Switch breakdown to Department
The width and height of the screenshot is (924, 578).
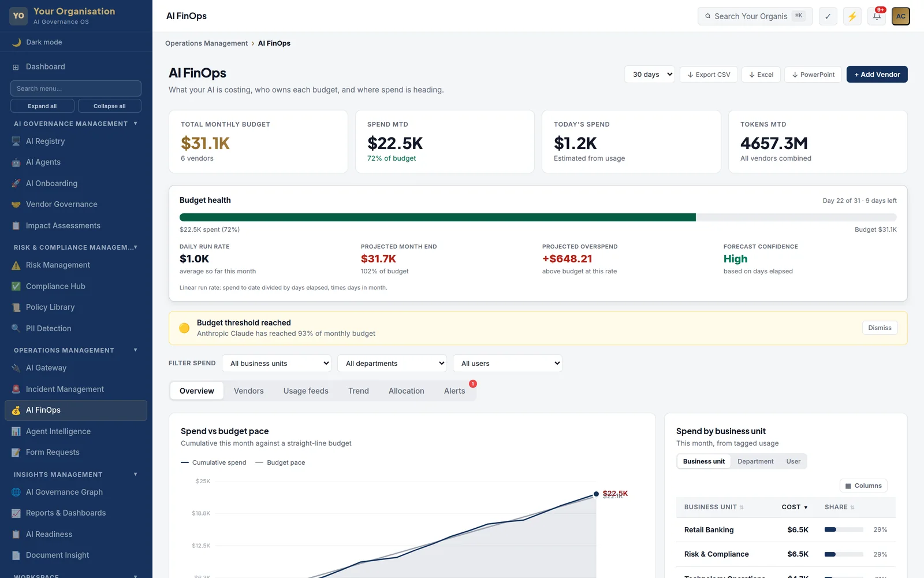(755, 461)
